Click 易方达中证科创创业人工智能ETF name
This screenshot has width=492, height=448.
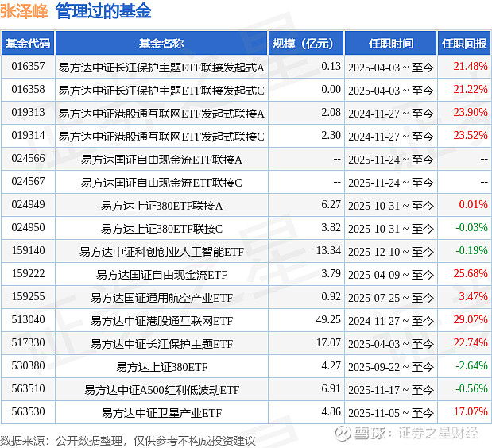(x=161, y=252)
